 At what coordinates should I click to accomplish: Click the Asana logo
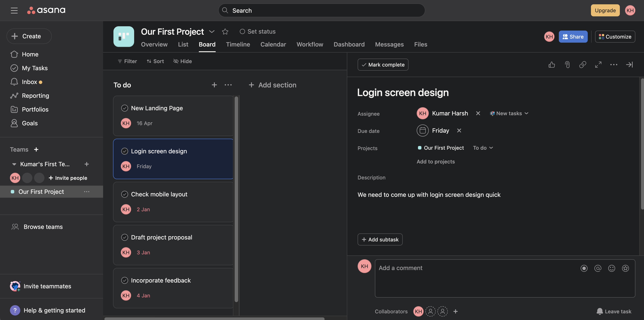[46, 10]
